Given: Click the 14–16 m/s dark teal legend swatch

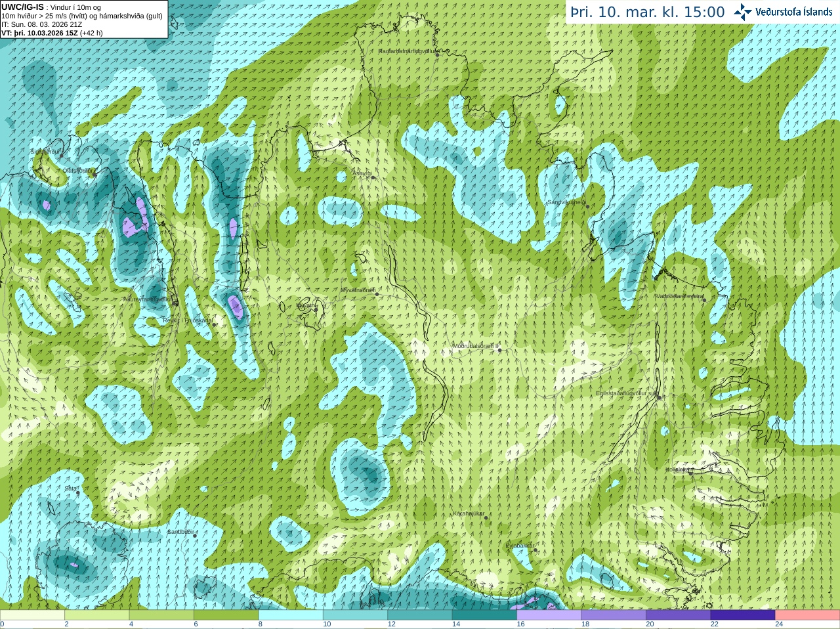Looking at the screenshot, I should click(x=485, y=615).
